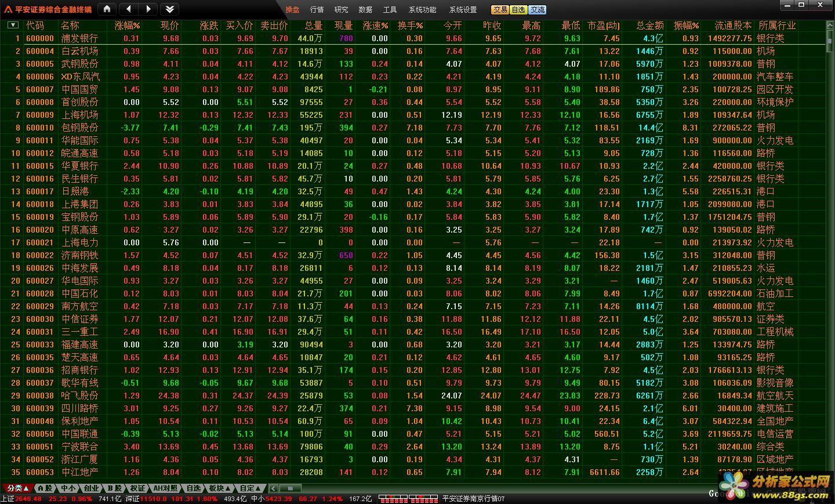Sort by the 换手% column header

pos(410,26)
